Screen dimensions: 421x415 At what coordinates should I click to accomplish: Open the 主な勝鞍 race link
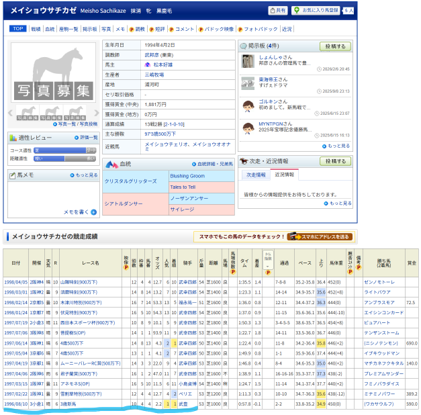160,134
